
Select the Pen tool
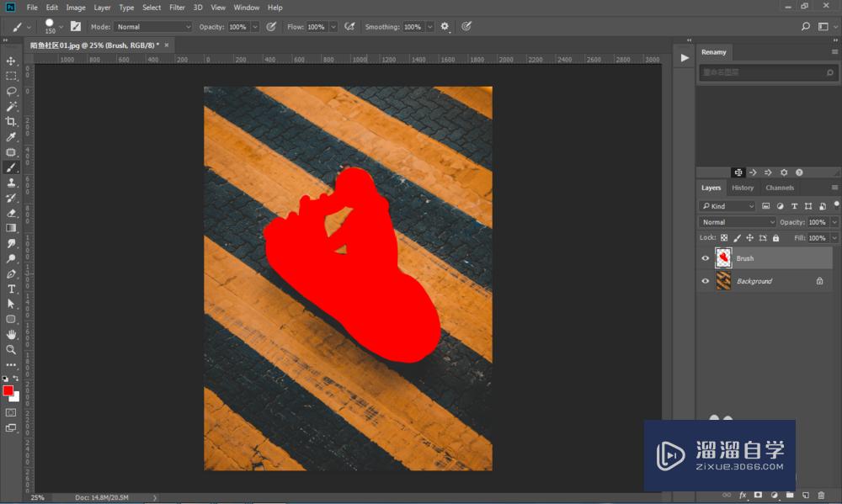(x=11, y=273)
